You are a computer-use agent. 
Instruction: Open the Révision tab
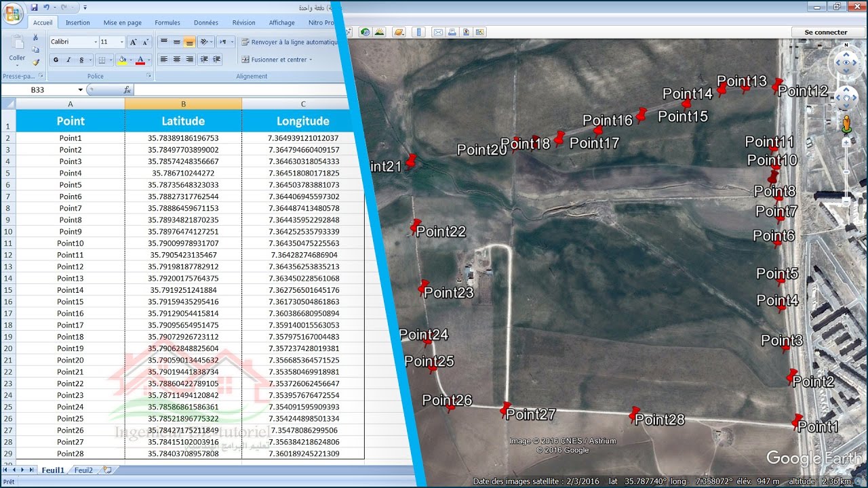(x=244, y=22)
